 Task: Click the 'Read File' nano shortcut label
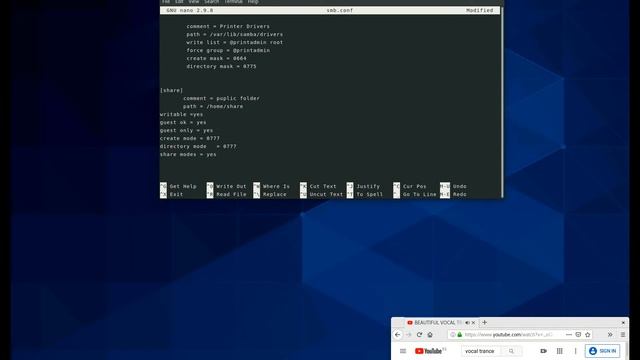point(231,194)
